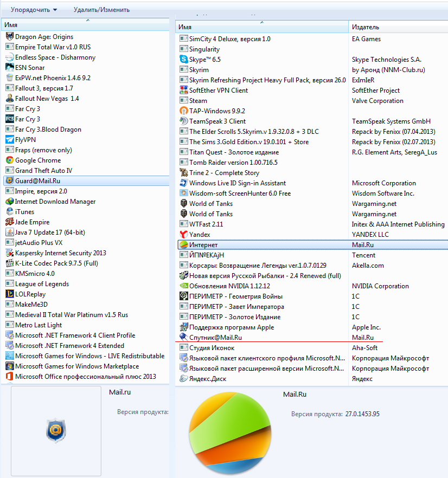Screen dimensions: 448x478
Task: Select League of Legends entry
Action: (x=42, y=284)
